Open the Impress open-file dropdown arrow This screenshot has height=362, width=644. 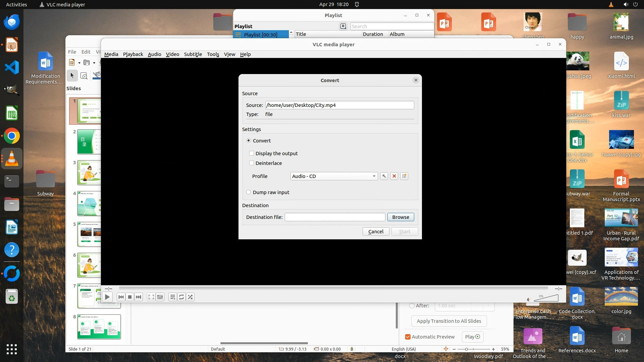coord(94,63)
